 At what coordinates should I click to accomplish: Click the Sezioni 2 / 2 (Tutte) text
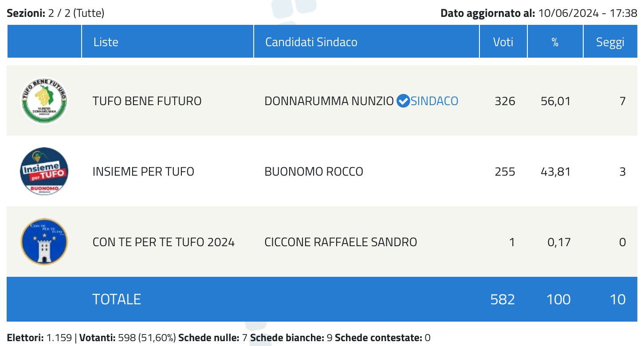coord(55,13)
